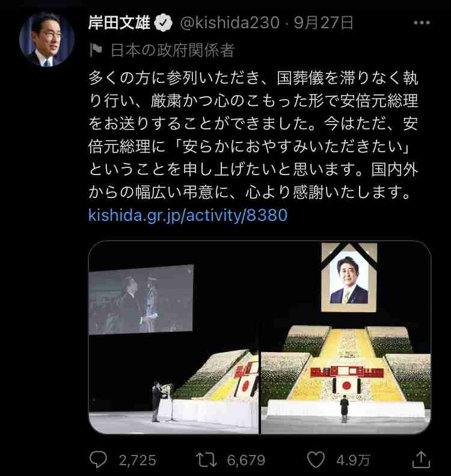Tap the reply speech bubble icon

(98, 459)
